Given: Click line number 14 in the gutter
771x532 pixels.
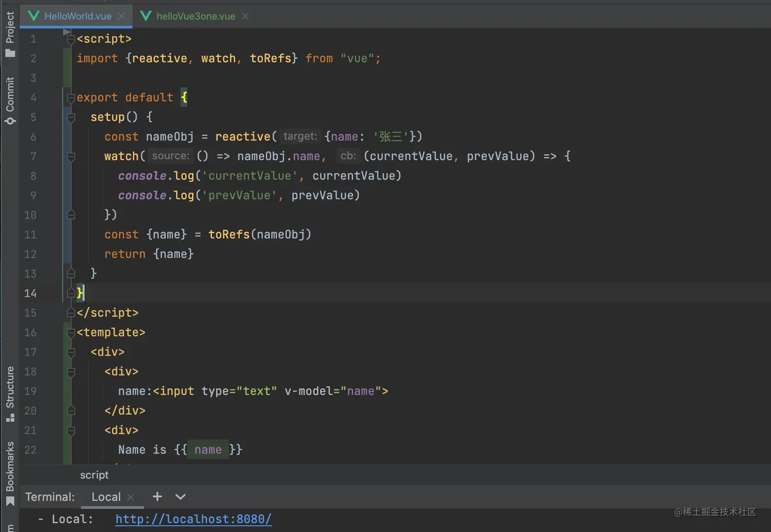Looking at the screenshot, I should point(31,293).
